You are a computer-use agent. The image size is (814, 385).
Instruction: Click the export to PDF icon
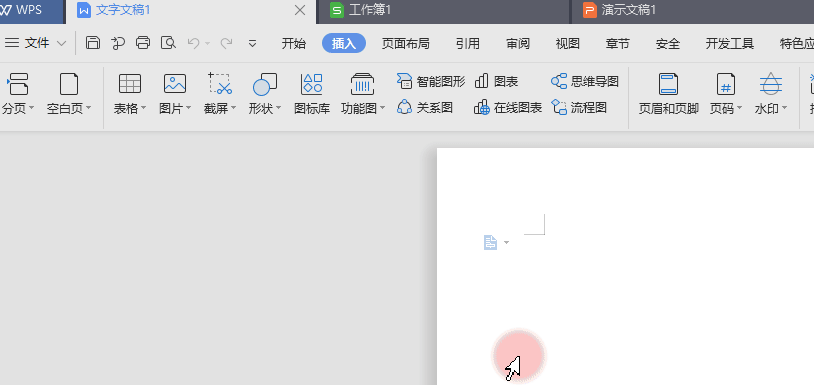(118, 43)
